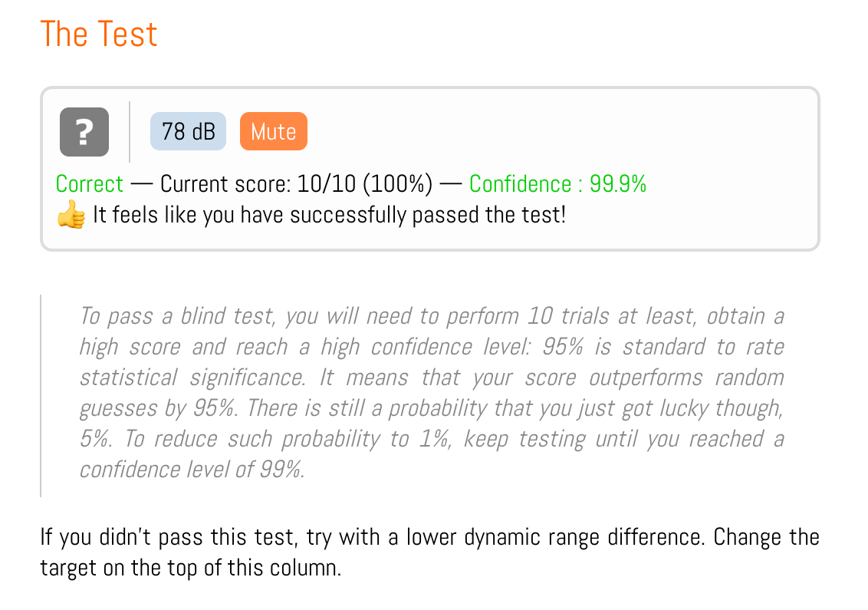Click the phrase "To pass a blind test"

pyautogui.click(x=176, y=316)
